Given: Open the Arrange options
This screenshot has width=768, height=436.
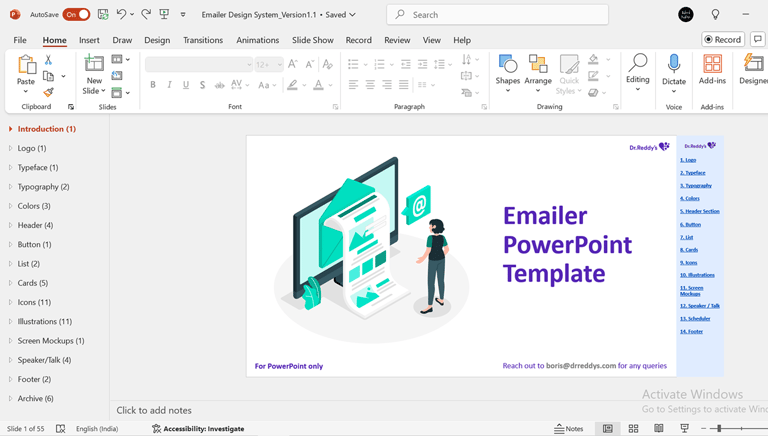Looking at the screenshot, I should coord(538,73).
